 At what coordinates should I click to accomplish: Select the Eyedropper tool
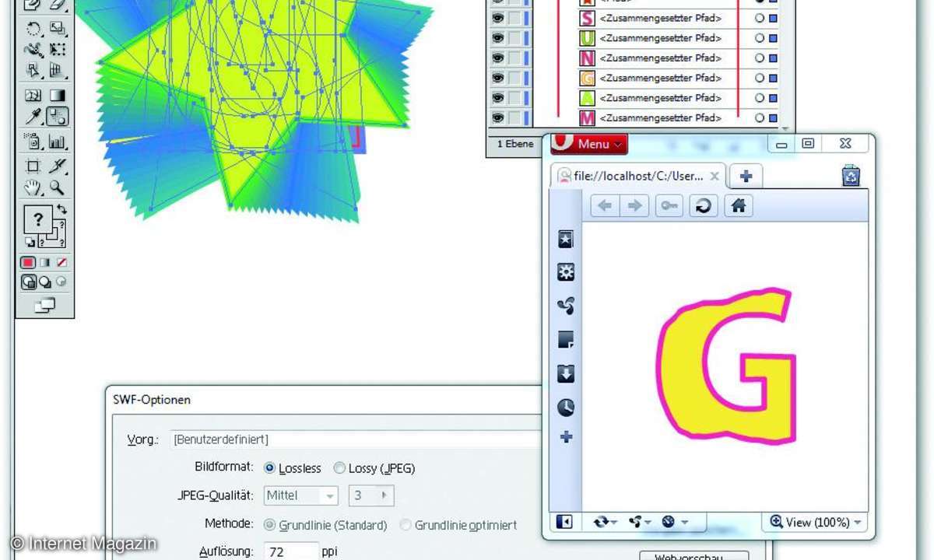coord(33,117)
